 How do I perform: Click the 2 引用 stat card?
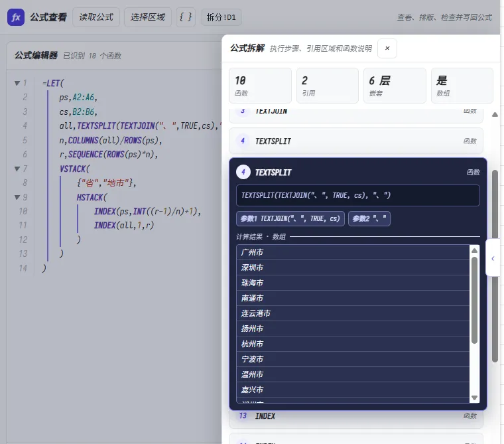[327, 86]
